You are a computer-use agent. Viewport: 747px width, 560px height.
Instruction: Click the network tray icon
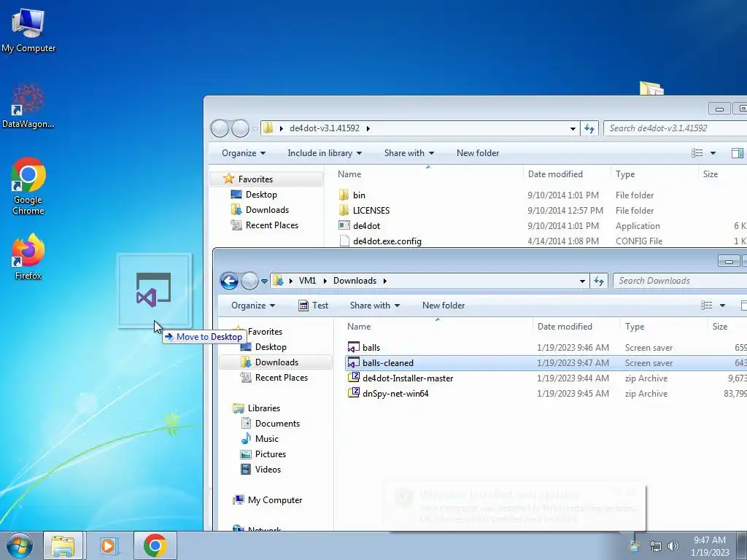pyautogui.click(x=656, y=545)
